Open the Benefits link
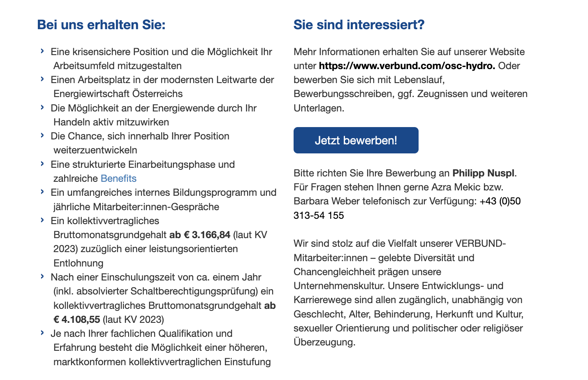 point(118,178)
